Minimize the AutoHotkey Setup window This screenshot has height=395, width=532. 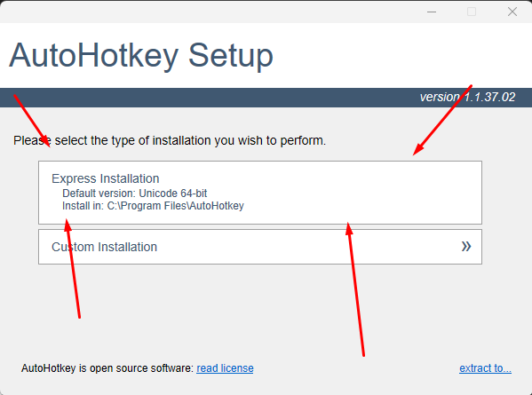[432, 12]
